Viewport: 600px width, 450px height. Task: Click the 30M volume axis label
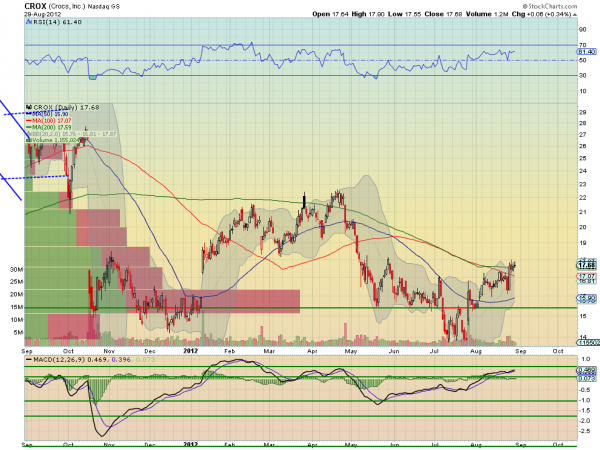[x=17, y=269]
